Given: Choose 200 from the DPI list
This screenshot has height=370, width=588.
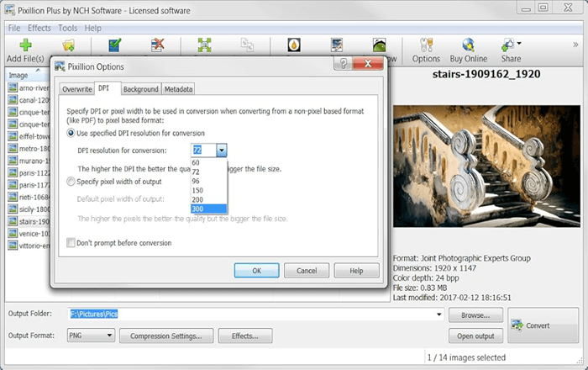Looking at the screenshot, I should pos(208,199).
